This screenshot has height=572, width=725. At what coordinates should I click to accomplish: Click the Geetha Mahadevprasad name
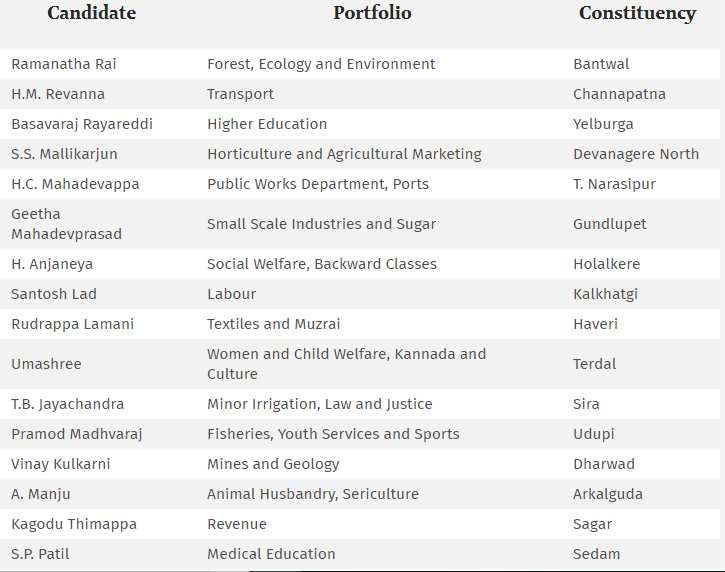[x=66, y=224]
